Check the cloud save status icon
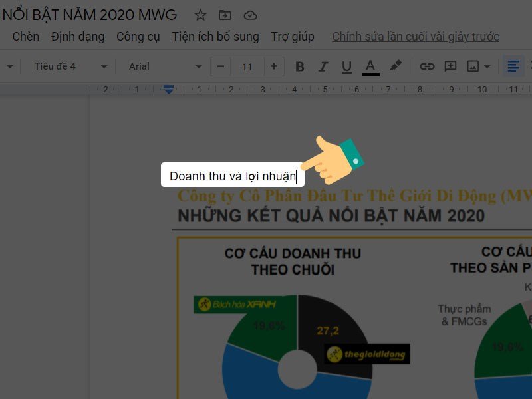Screen dimensions: 532x399 tap(251, 15)
